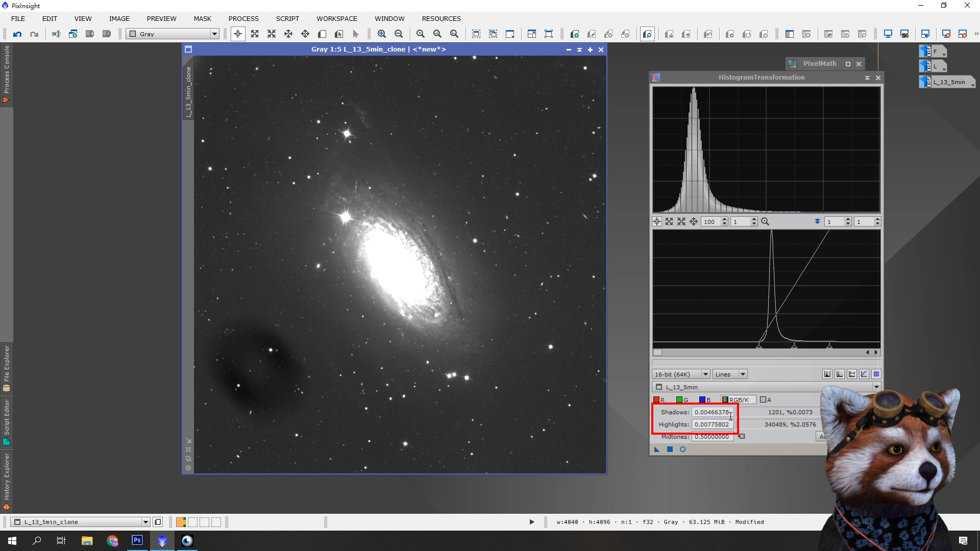Viewport: 980px width, 551px height.
Task: Select the L_13_5min_clone view tab on image window
Action: tap(188, 92)
